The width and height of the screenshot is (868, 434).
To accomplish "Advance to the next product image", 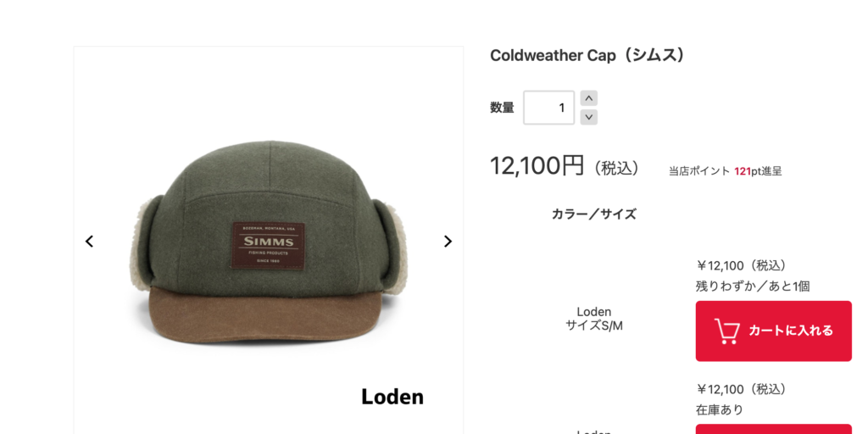I will (448, 242).
